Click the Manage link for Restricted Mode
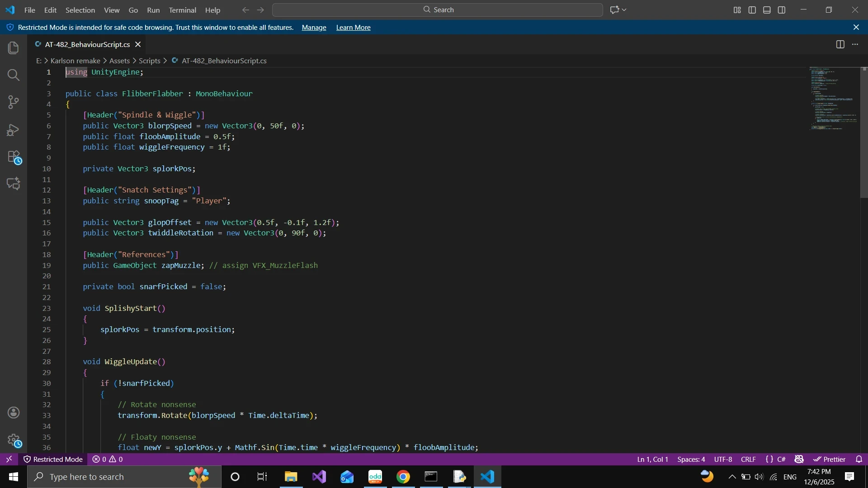 [314, 28]
